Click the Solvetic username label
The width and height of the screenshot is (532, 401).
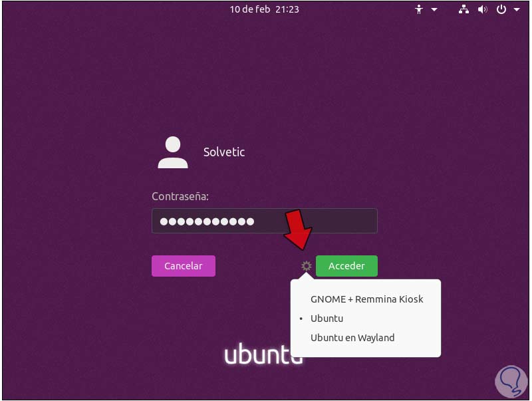pos(224,152)
